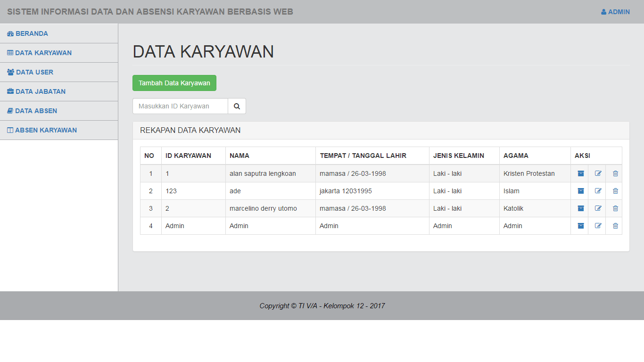Edit the marcelino derry utomo row
644x362 pixels.
tap(598, 208)
